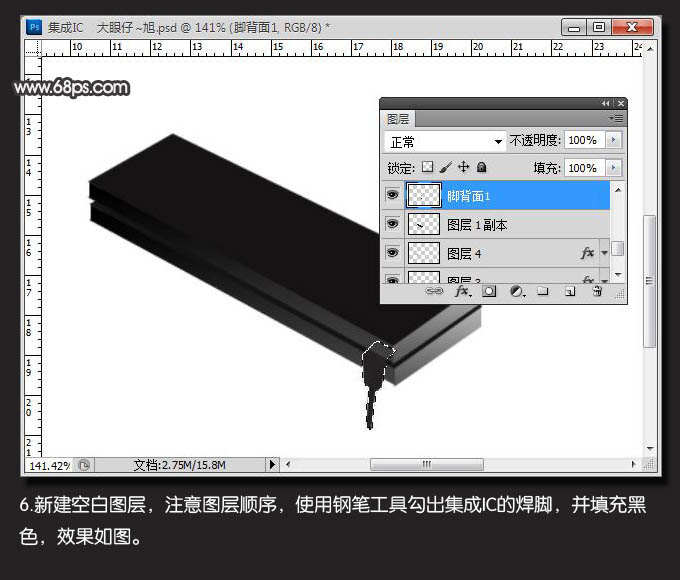Open the add layer style fx button
680x580 pixels.
(x=463, y=291)
